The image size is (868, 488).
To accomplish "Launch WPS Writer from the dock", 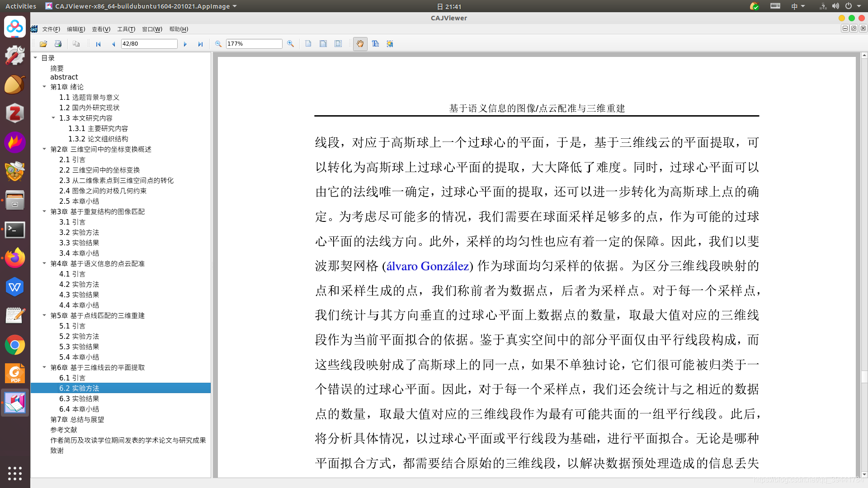I will point(15,287).
